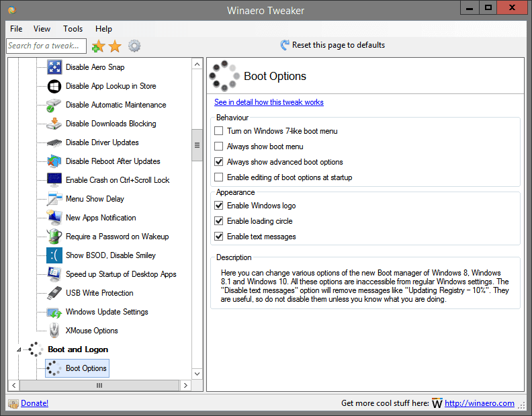Screen dimensions: 532x416
Task: Click the Disable Automatic Maintenance icon
Action: [x=54, y=105]
